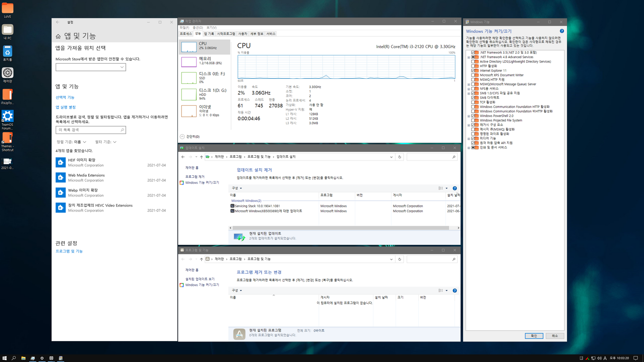This screenshot has height=362, width=644.
Task: Toggle the SMB 다이렉트 checkbox
Action: coord(473,98)
